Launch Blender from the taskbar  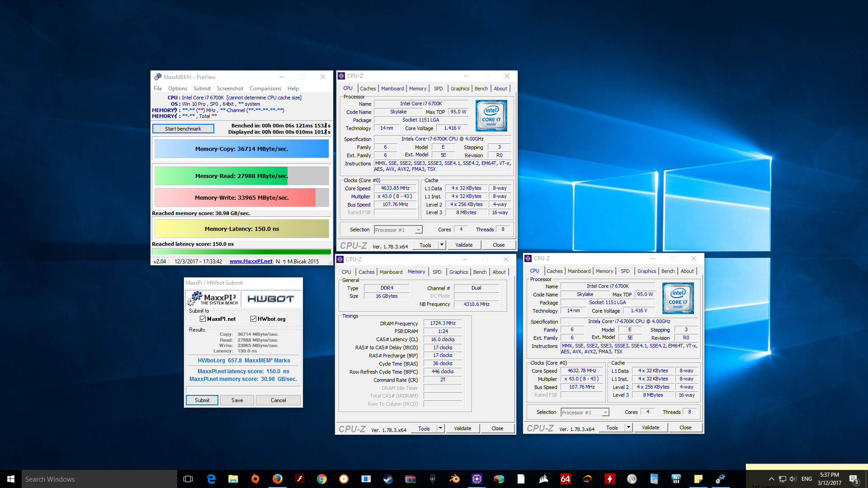point(455,479)
